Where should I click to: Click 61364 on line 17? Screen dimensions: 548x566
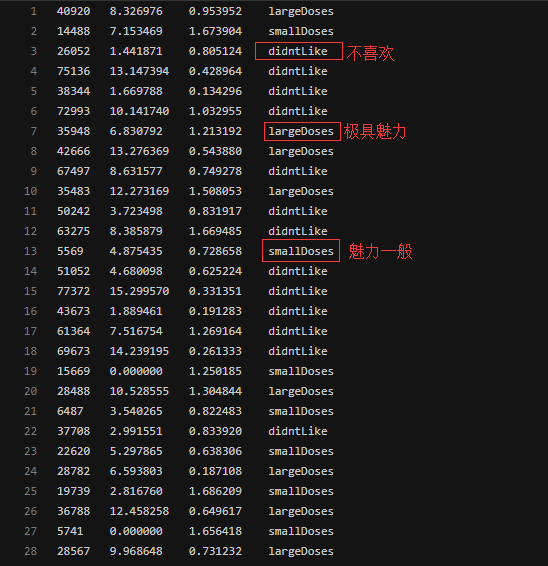(x=74, y=331)
